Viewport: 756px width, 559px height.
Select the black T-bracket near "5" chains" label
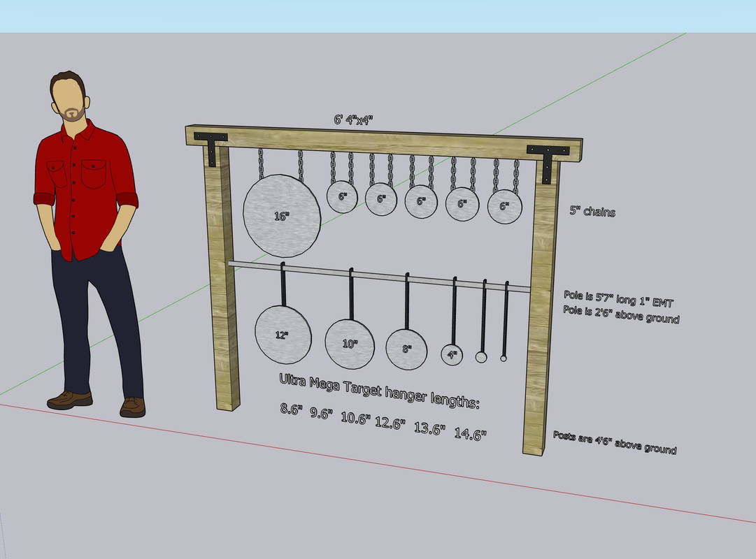(548, 164)
